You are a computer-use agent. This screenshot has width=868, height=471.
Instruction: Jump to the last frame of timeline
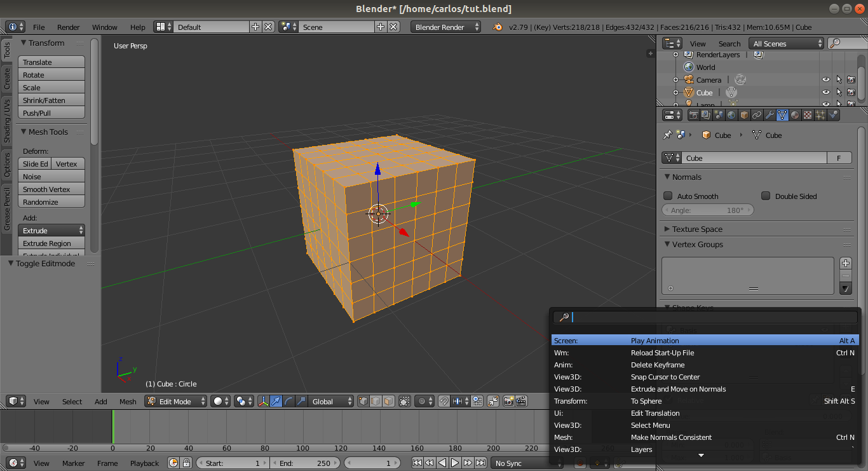coord(480,463)
